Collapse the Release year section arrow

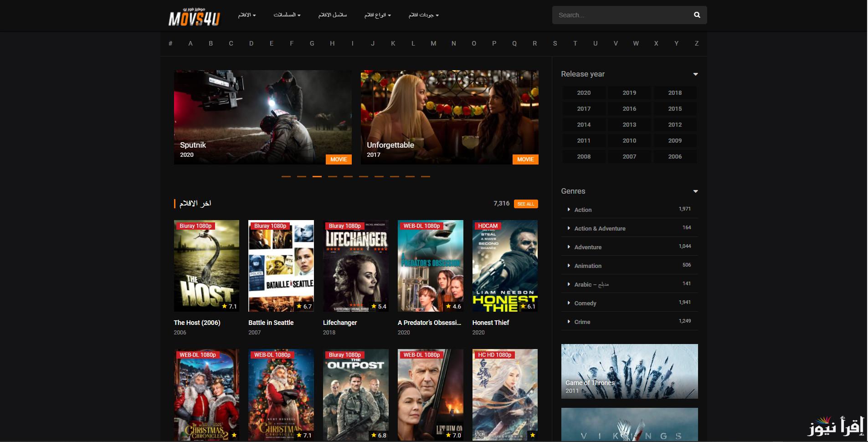click(x=695, y=74)
